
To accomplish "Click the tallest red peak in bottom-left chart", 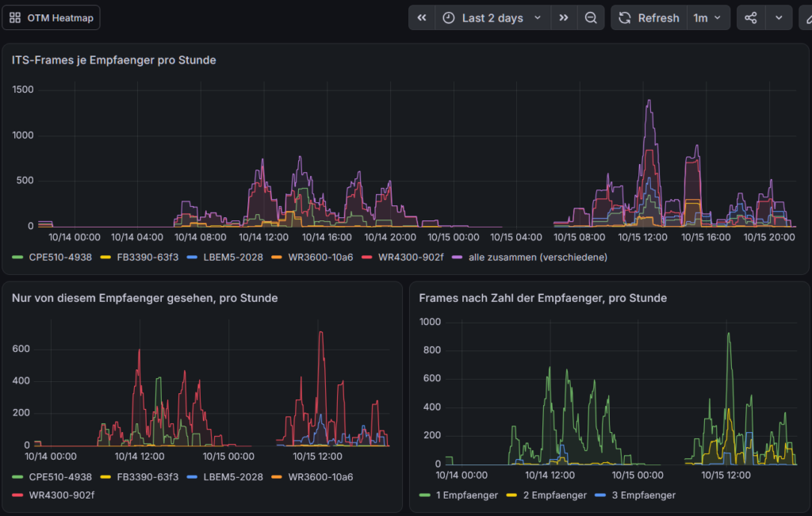I will coord(321,333).
